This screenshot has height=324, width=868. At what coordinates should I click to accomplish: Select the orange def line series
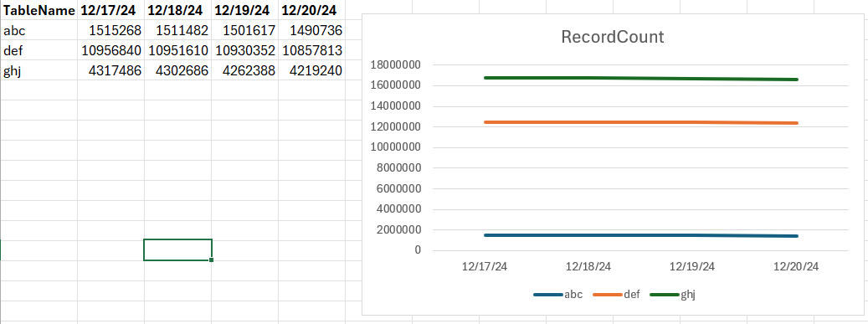[x=640, y=122]
